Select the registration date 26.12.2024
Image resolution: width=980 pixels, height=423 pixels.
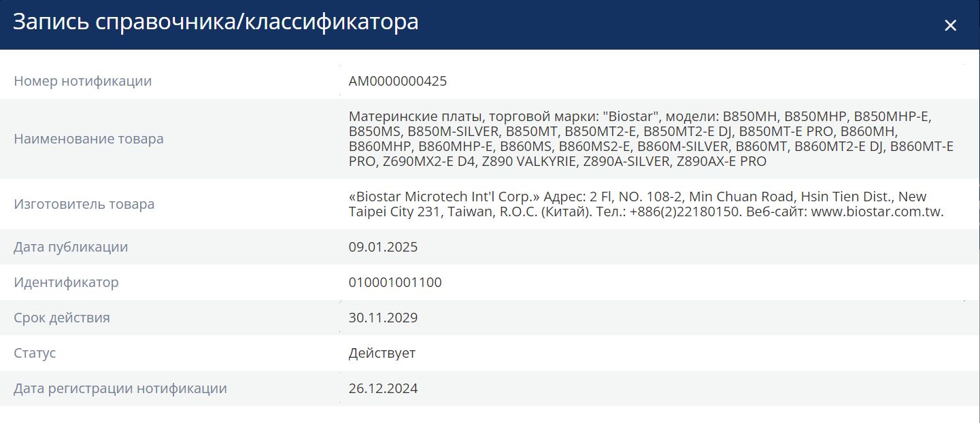coord(383,388)
